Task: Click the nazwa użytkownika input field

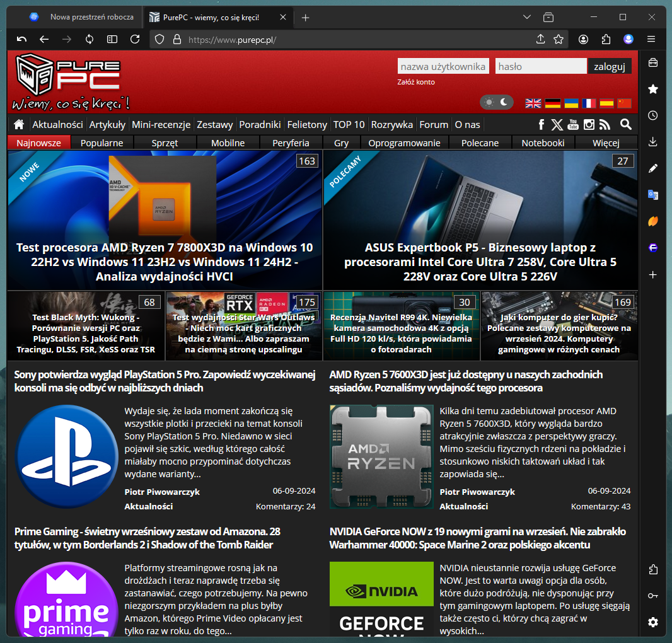Action: coord(443,66)
